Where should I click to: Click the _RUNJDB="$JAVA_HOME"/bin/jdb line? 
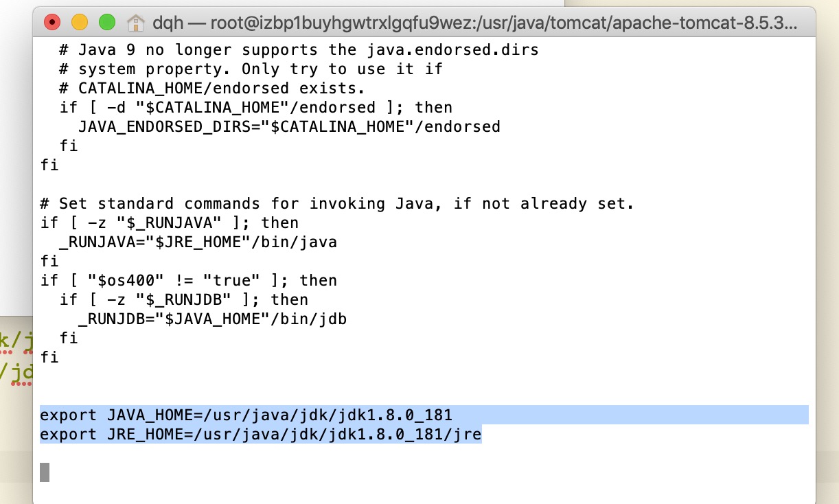pos(212,319)
